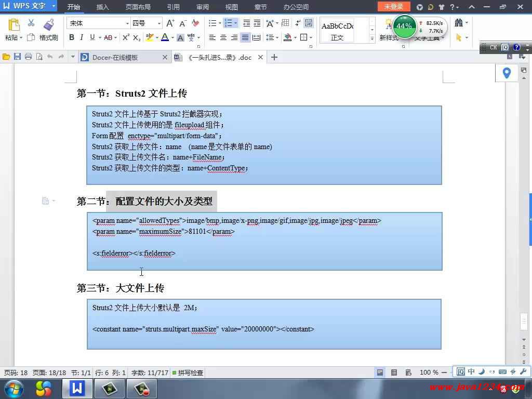
Task: Toggle bold formatting
Action: coord(72,37)
